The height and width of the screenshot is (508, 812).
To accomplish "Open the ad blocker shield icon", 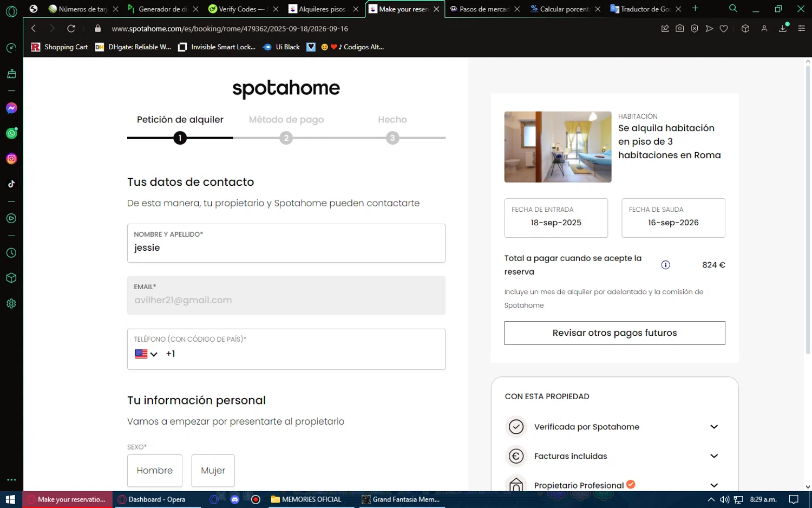I will pyautogui.click(x=695, y=29).
